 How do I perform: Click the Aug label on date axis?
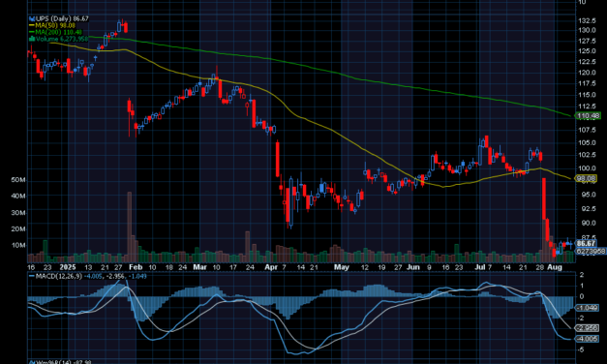[555, 267]
